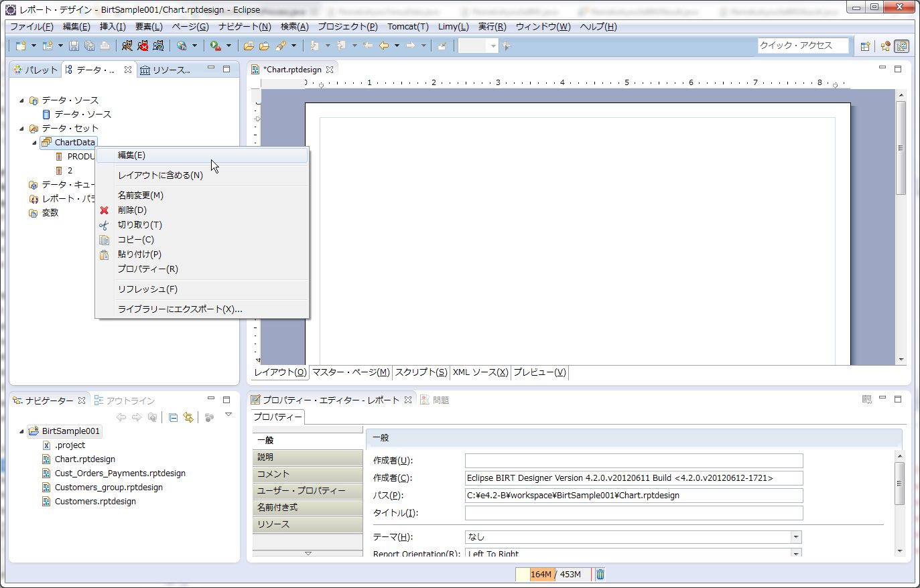The width and height of the screenshot is (920, 588).
Task: Select the リソース properties category button
Action: pos(308,524)
